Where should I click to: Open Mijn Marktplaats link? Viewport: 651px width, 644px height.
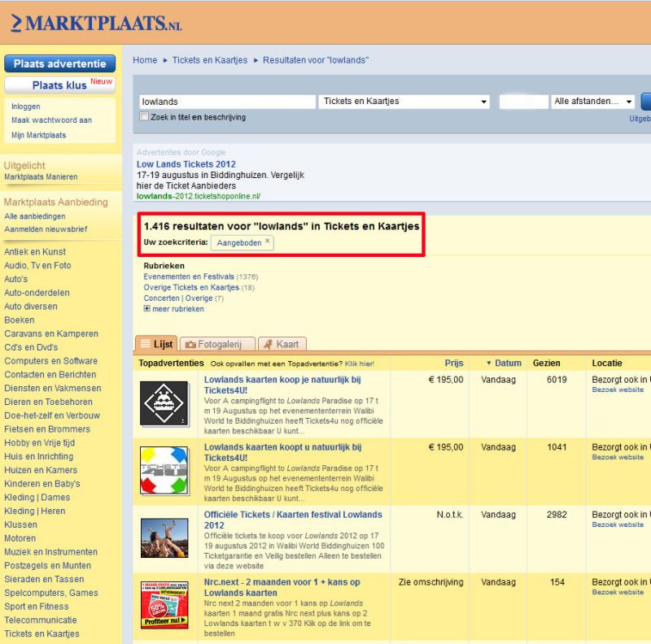coord(38,135)
